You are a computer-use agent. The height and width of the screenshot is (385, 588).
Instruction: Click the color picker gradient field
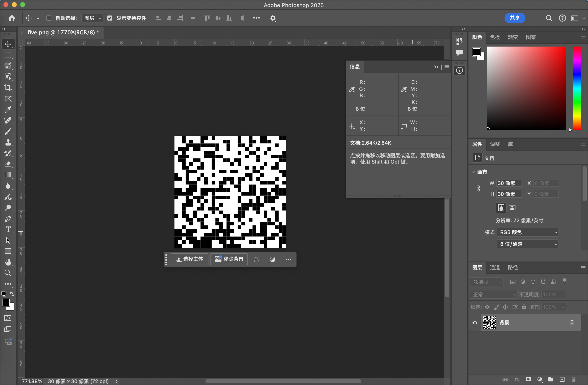[526, 88]
